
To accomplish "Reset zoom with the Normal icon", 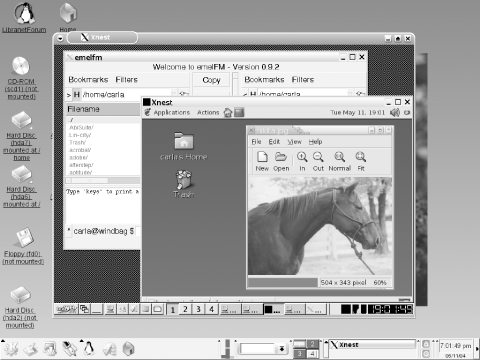I will click(x=340, y=161).
